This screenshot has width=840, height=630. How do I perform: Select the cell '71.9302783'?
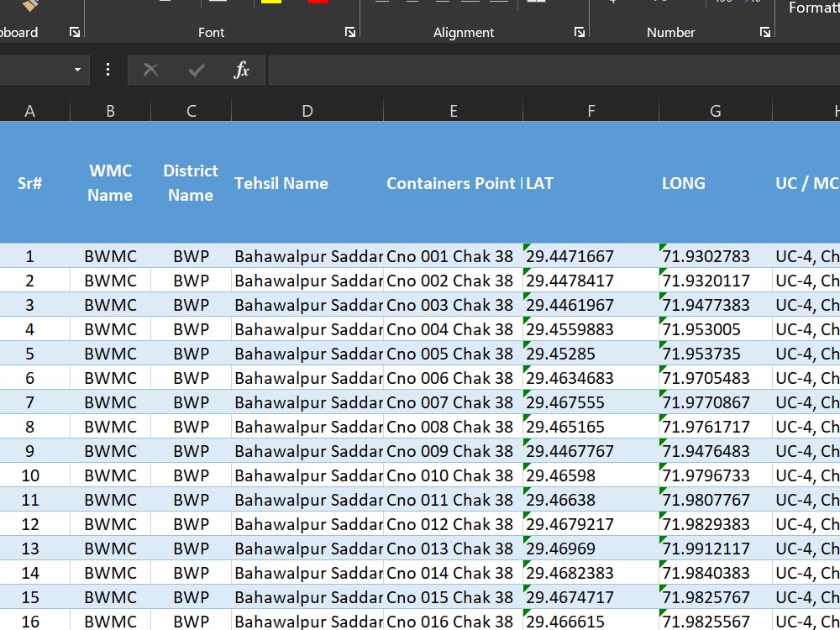click(x=716, y=256)
